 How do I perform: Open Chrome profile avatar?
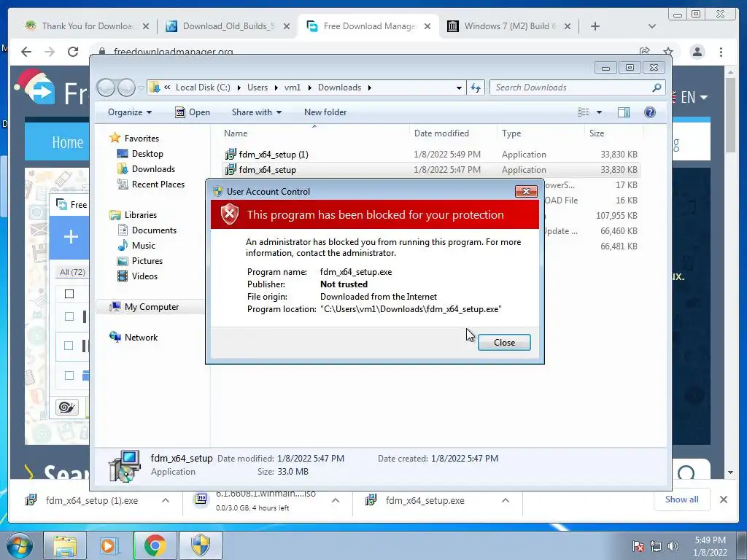(697, 52)
